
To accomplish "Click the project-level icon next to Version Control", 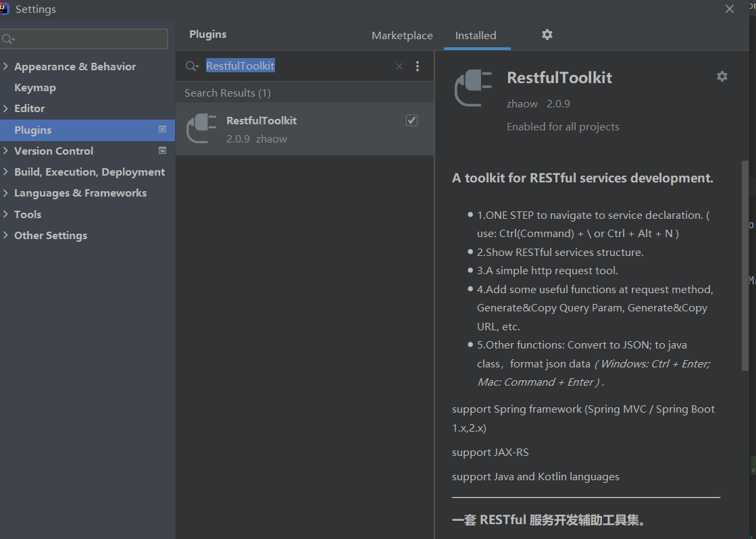I will coord(162,151).
